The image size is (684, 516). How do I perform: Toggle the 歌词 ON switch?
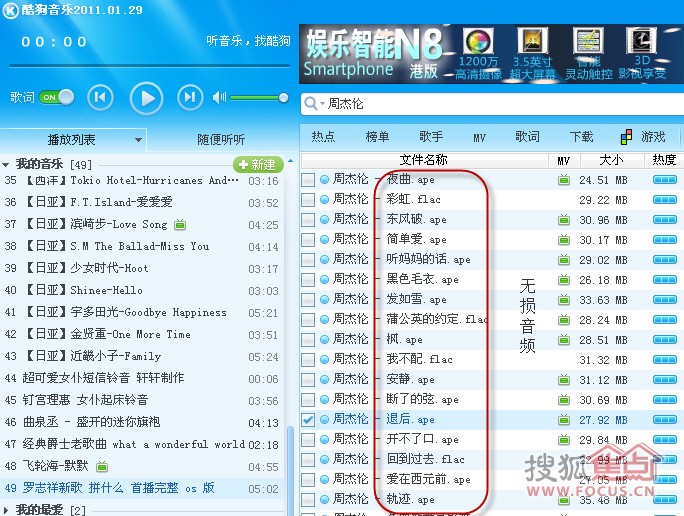[56, 97]
